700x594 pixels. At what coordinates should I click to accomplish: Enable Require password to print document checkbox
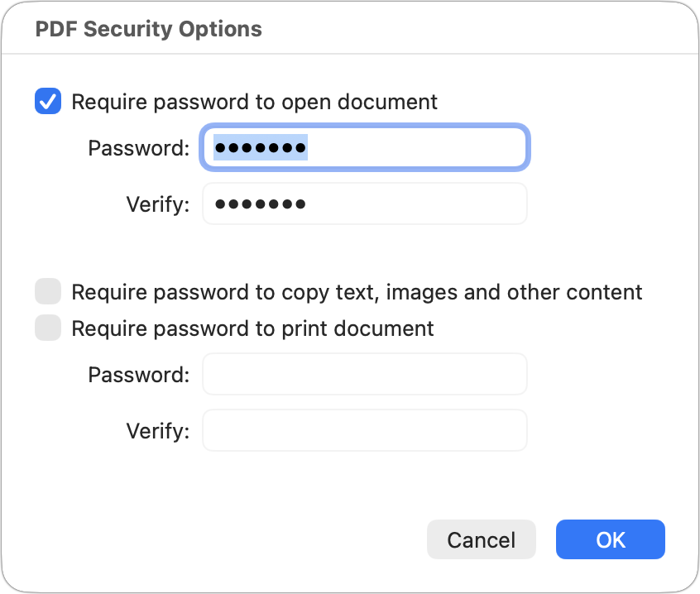[x=48, y=328]
